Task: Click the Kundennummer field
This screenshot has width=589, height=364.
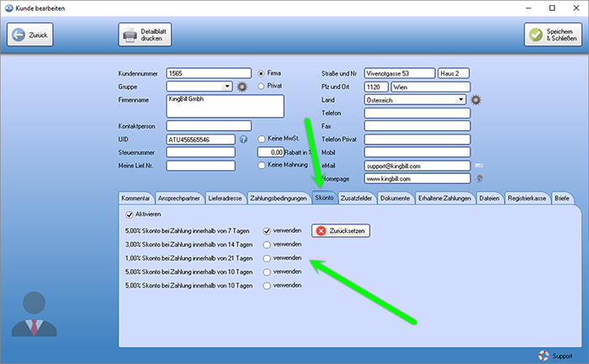Action: pyautogui.click(x=209, y=73)
